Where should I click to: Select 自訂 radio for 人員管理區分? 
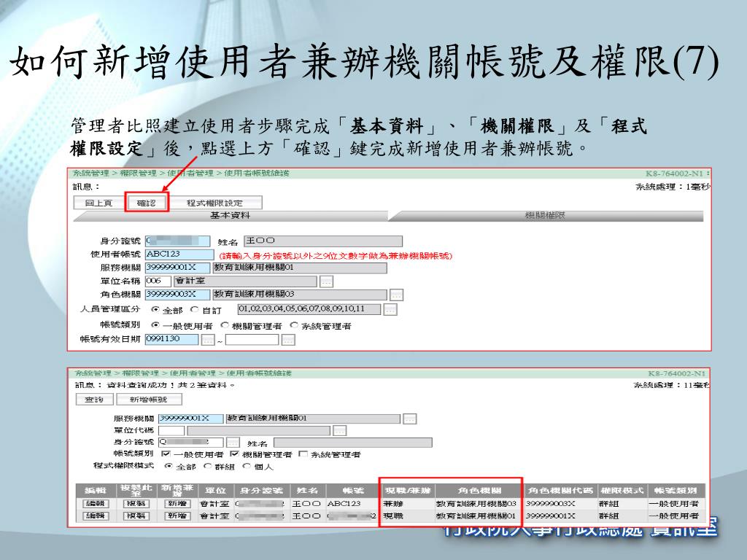(194, 309)
